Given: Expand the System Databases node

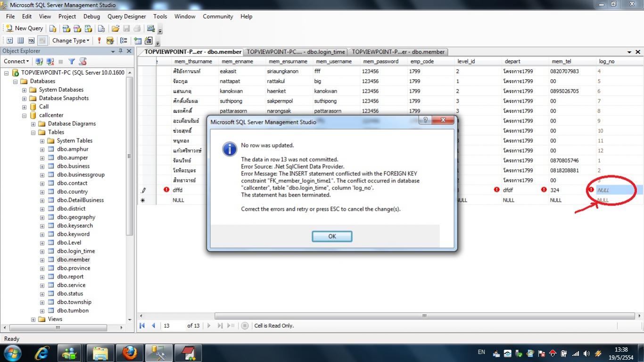Looking at the screenshot, I should [25, 90].
